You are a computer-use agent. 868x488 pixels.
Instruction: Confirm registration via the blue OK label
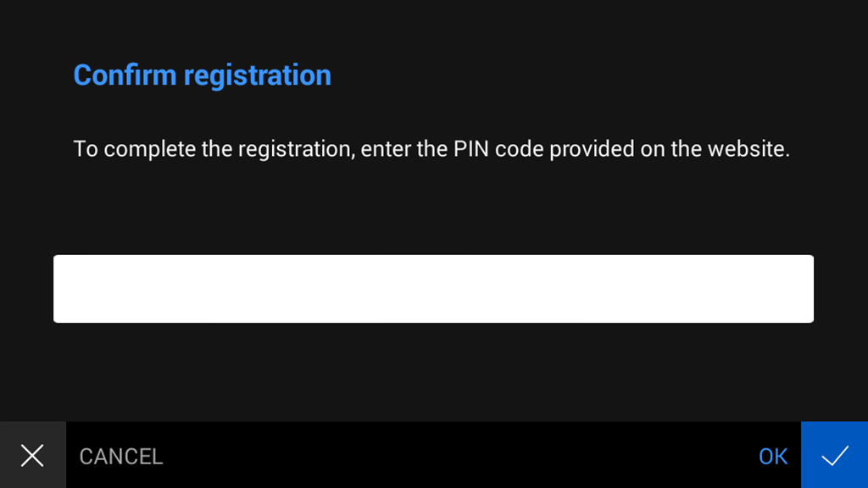point(773,457)
